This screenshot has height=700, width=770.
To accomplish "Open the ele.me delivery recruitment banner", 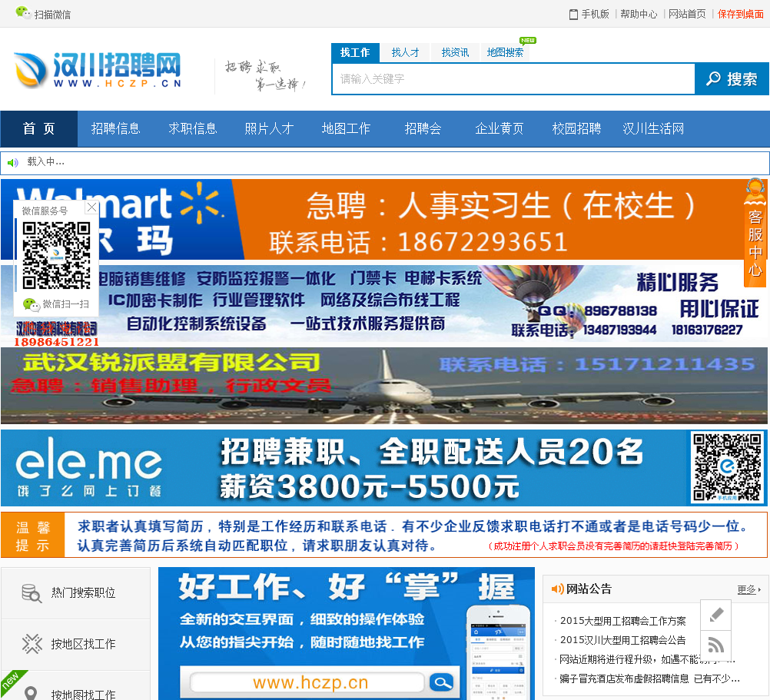I will [x=384, y=468].
